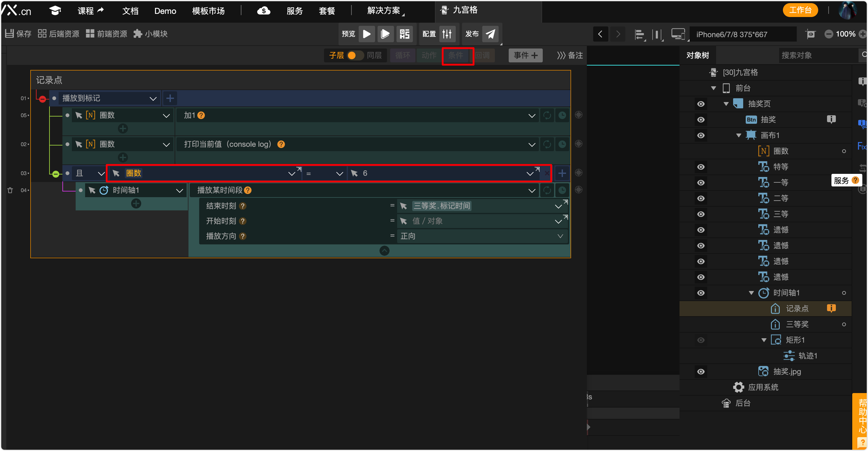Click the screenshot camera icon

(x=810, y=34)
